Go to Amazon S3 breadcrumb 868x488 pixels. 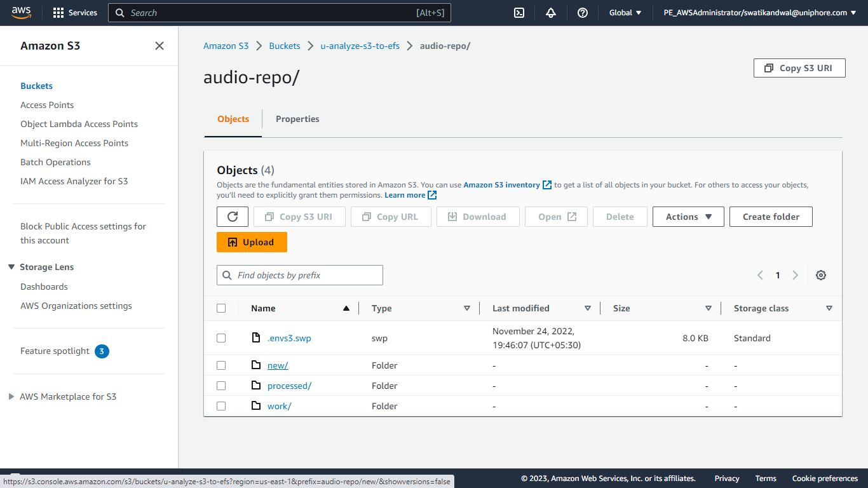tap(226, 46)
